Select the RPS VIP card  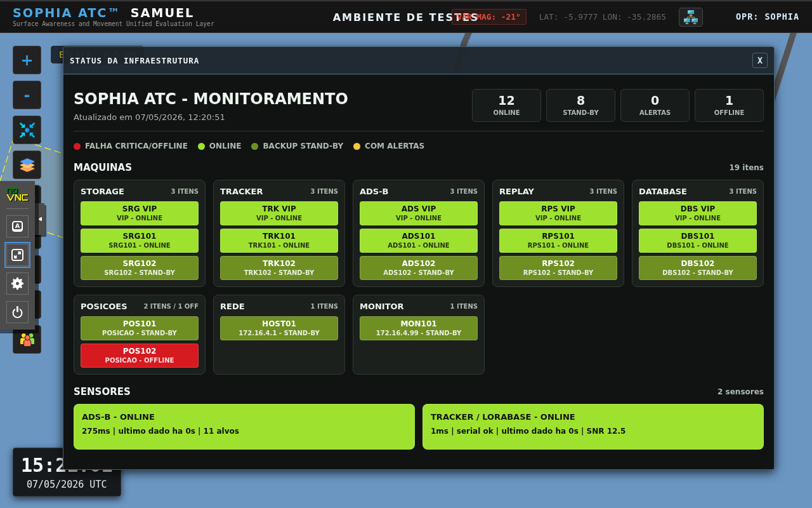558,213
